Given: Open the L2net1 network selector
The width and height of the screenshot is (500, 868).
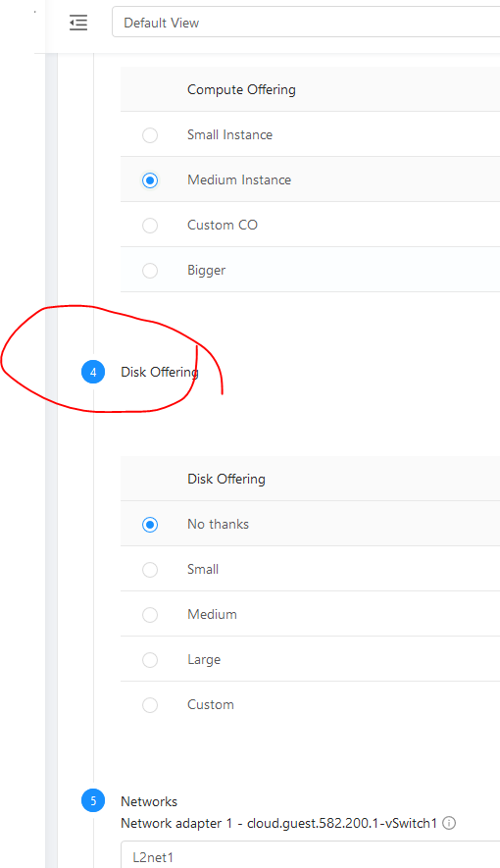Looking at the screenshot, I should pyautogui.click(x=310, y=854).
